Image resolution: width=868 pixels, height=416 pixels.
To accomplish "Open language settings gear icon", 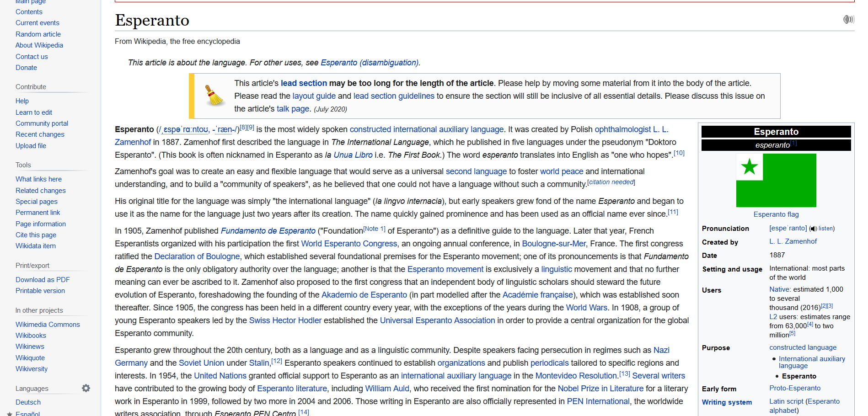I will point(86,388).
